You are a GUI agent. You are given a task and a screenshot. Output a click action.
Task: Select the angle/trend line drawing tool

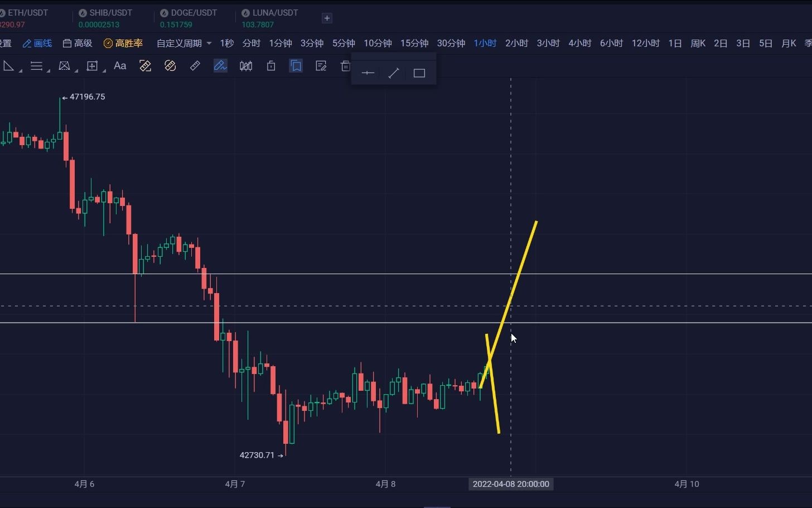pos(8,66)
